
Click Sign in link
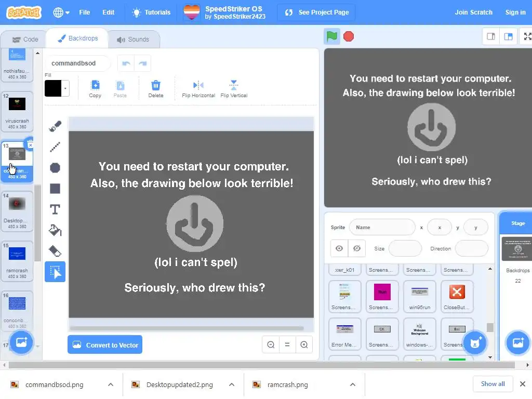coord(515,12)
